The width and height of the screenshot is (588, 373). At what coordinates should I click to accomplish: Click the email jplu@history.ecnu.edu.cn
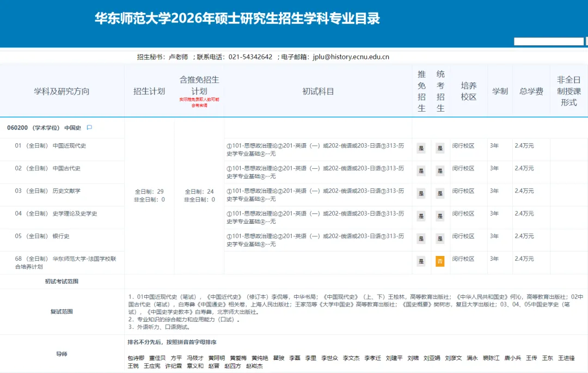pyautogui.click(x=351, y=57)
